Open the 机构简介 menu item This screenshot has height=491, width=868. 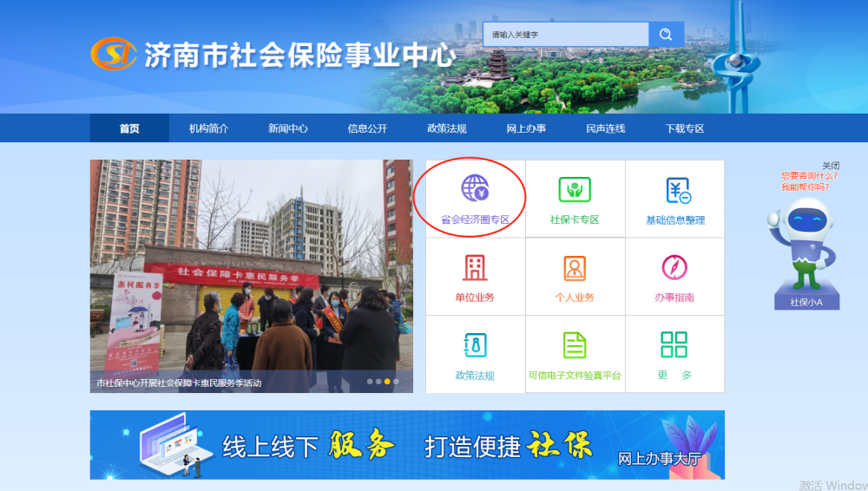click(208, 128)
